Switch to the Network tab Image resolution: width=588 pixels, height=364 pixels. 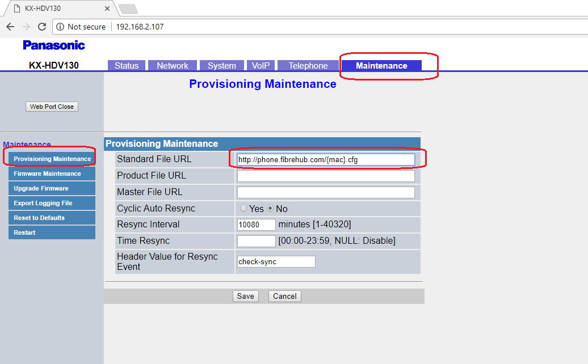173,66
